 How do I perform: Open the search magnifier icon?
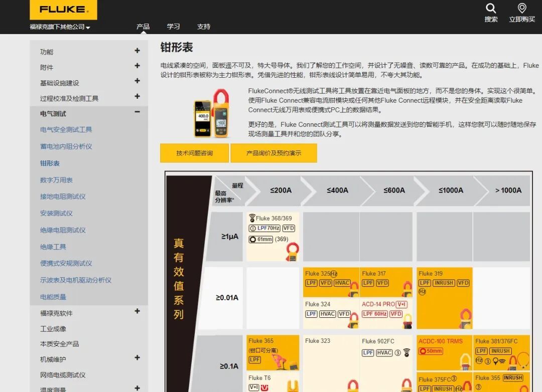click(491, 9)
